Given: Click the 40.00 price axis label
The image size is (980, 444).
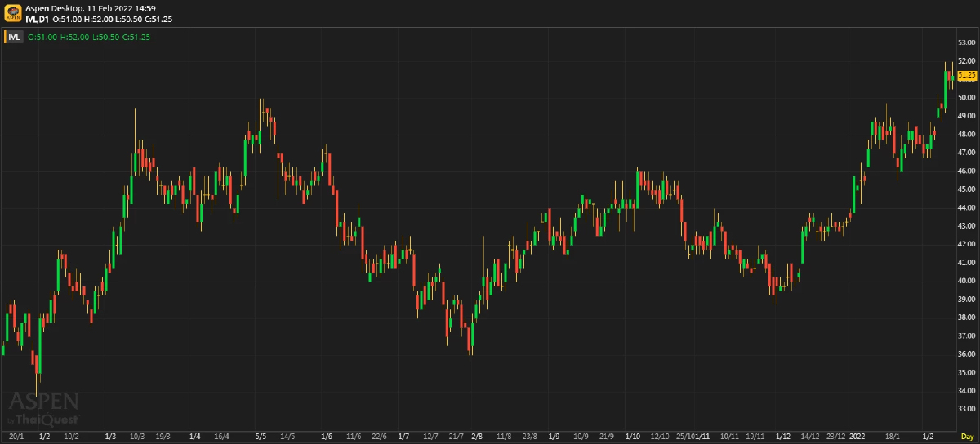Looking at the screenshot, I should click(x=967, y=281).
